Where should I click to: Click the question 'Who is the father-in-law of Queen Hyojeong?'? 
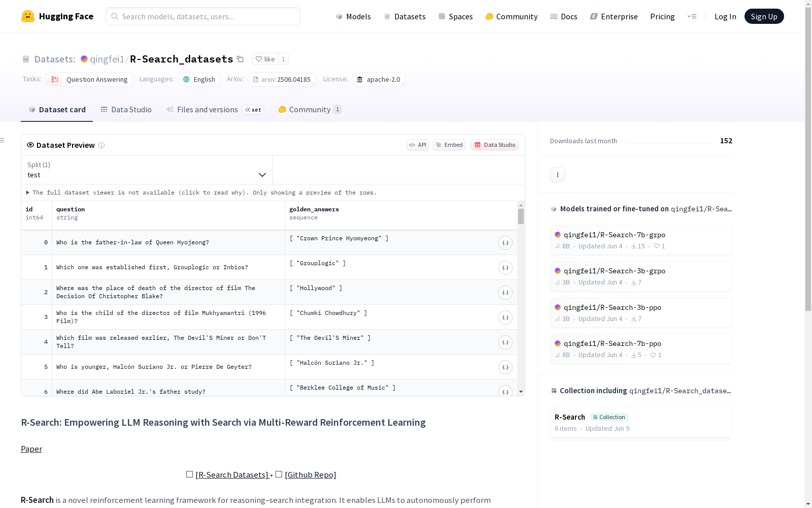(x=132, y=242)
